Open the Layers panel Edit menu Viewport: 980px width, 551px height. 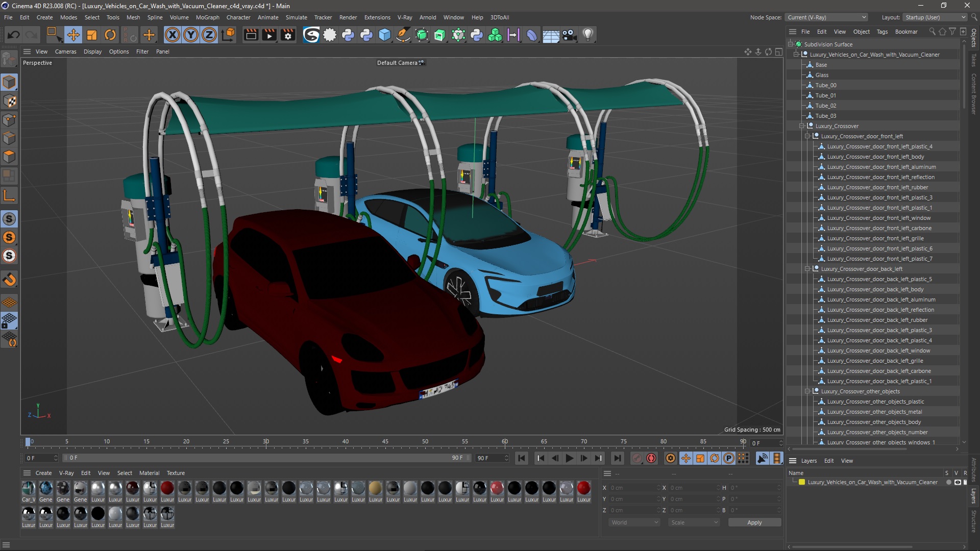[829, 461]
